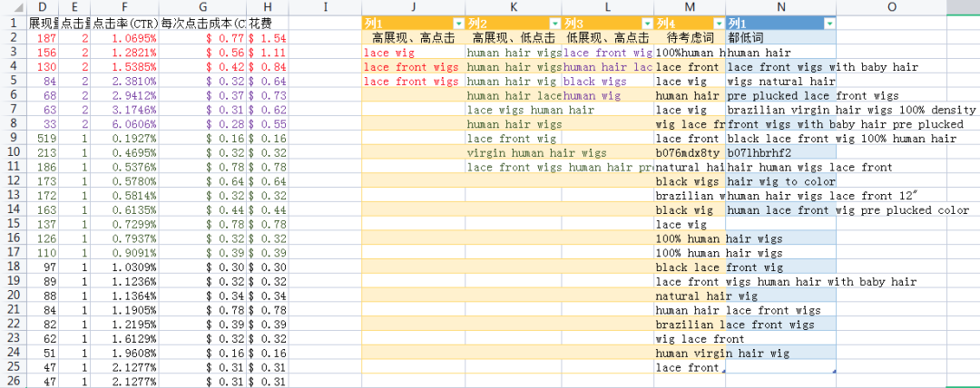
Task: Select column I header
Action: tap(326, 7)
